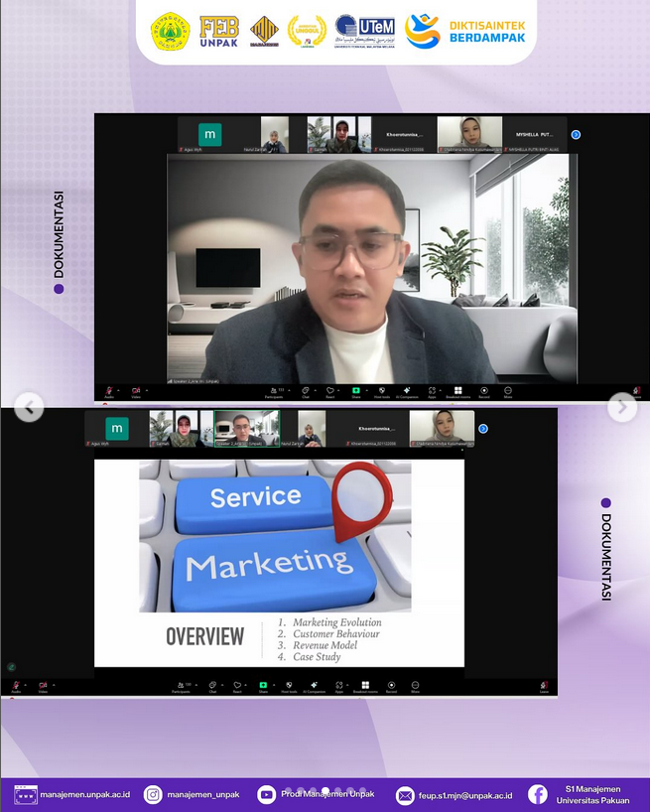The height and width of the screenshot is (812, 650).
Task: Click the YouTube logo in footer
Action: [267, 794]
